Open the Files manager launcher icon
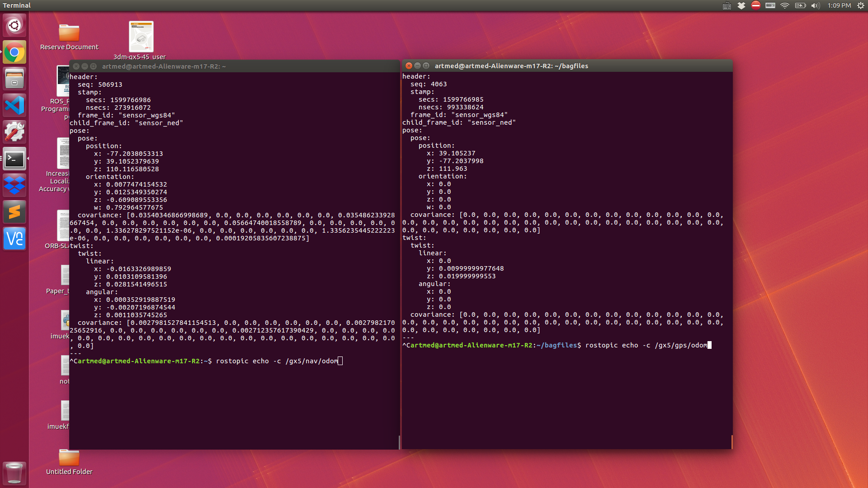This screenshot has width=868, height=488. [14, 79]
